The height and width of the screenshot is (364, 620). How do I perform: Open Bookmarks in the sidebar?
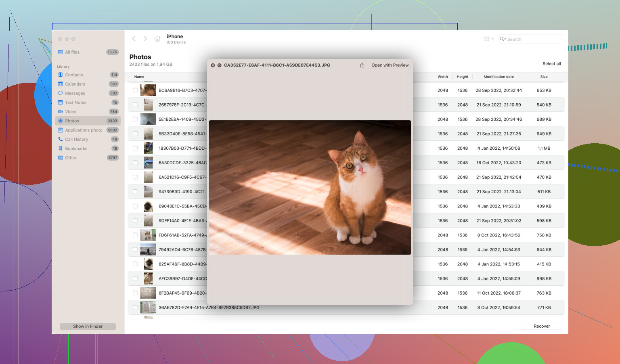point(88,149)
